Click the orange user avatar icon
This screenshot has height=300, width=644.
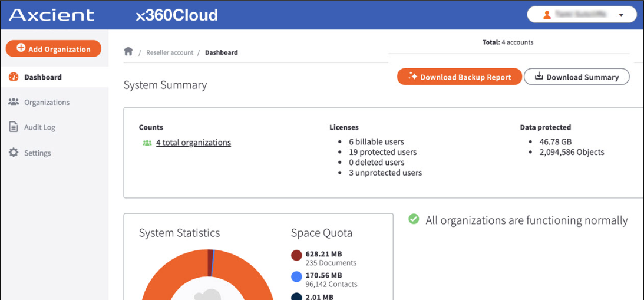[547, 15]
